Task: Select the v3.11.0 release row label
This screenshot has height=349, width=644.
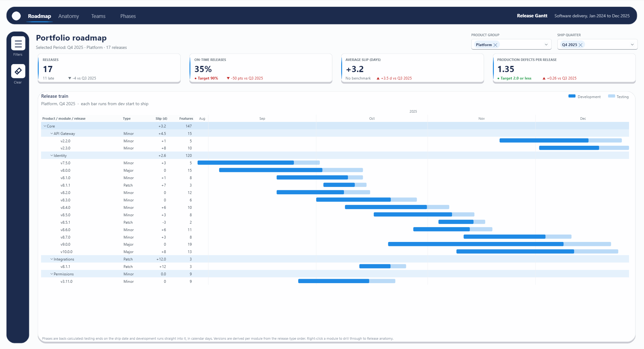Action: (x=67, y=281)
